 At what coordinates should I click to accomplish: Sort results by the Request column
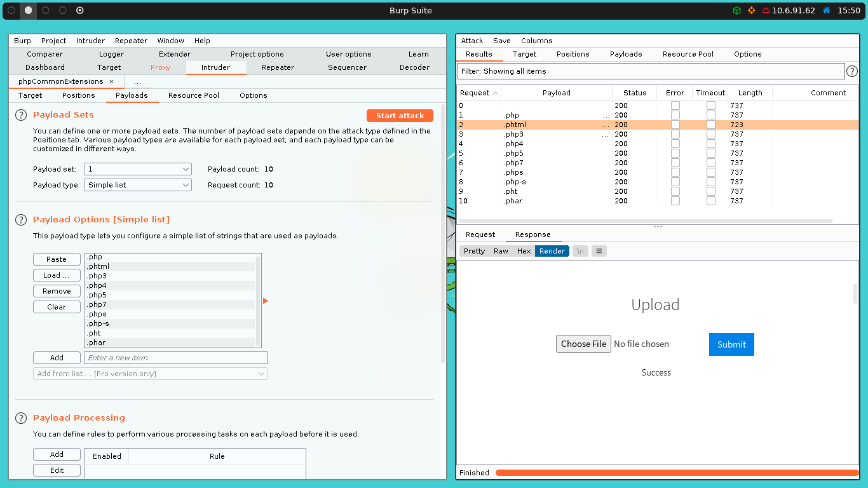tap(478, 93)
